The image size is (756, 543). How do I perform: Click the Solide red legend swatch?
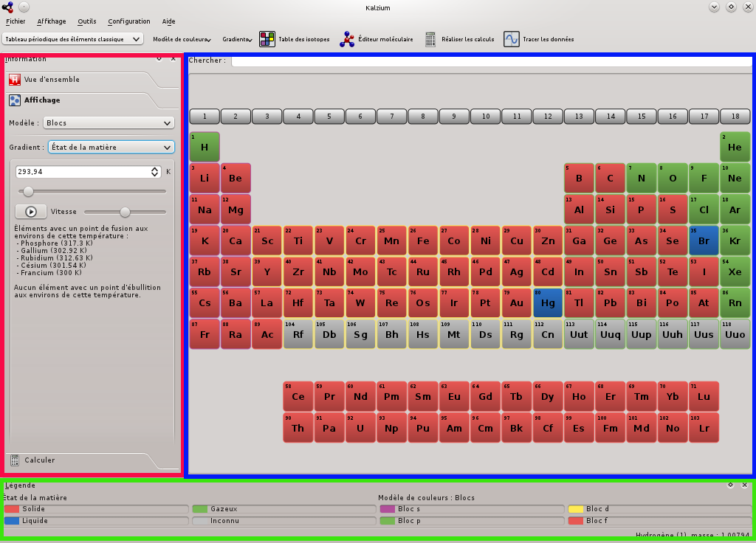[12, 509]
